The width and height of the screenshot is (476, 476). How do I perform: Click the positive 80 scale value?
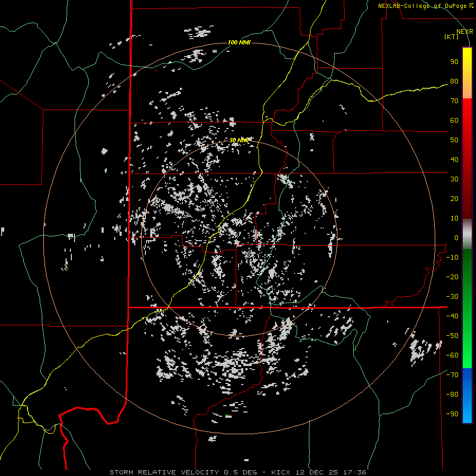pos(454,81)
